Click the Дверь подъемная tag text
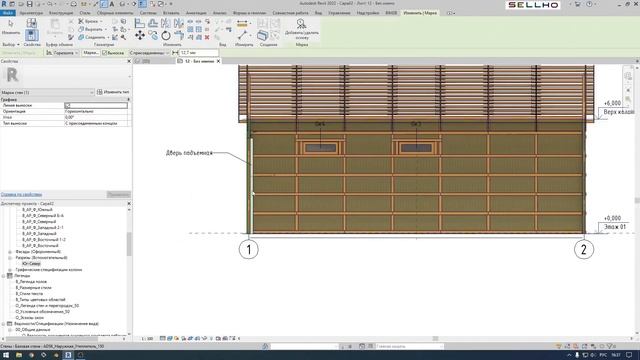 189,153
